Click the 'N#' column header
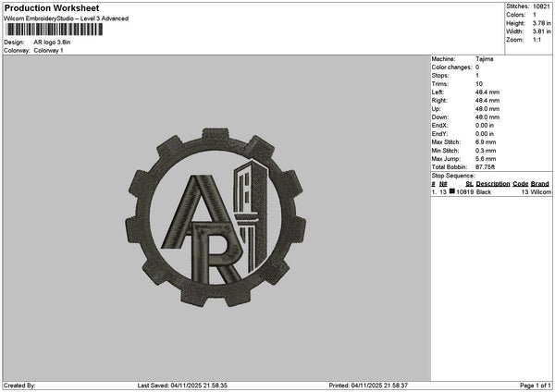The image size is (555, 392). coord(443,184)
